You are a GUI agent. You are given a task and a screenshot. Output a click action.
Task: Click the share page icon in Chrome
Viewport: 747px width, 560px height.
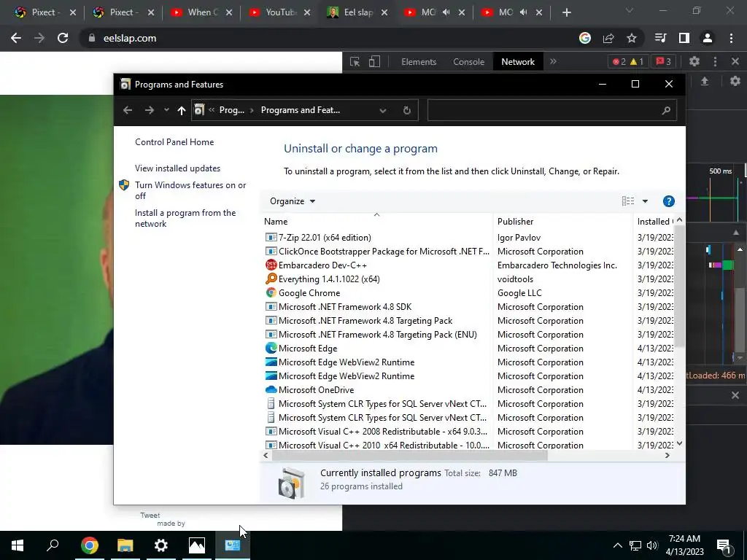tap(608, 38)
